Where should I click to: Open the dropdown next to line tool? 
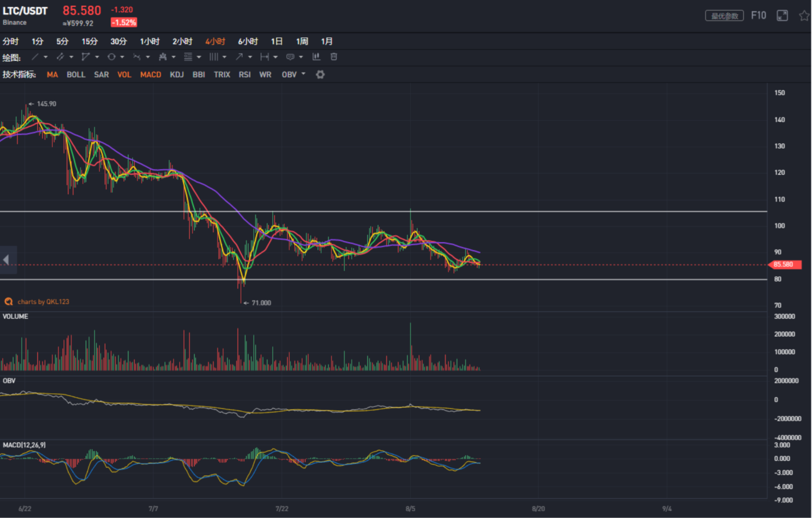coord(46,57)
